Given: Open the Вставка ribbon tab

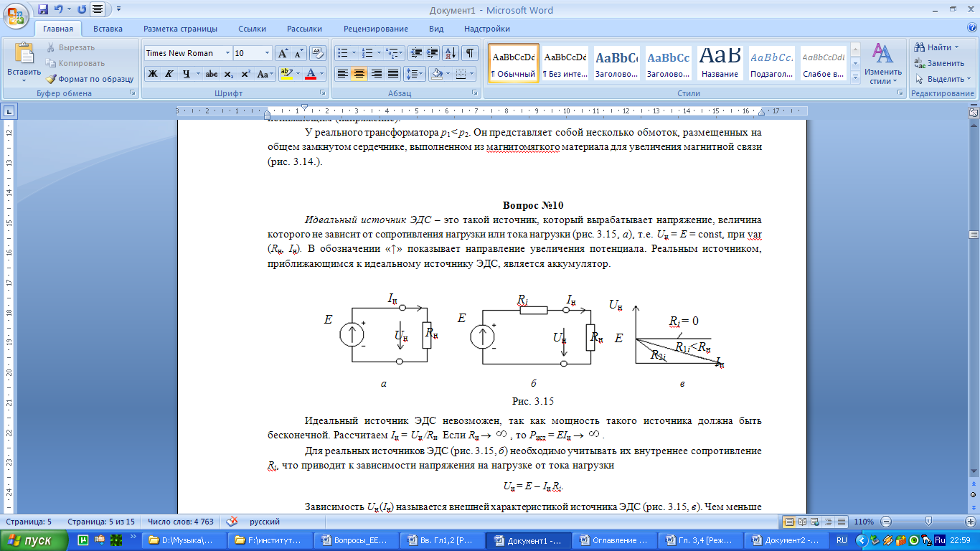Looking at the screenshot, I should point(108,29).
